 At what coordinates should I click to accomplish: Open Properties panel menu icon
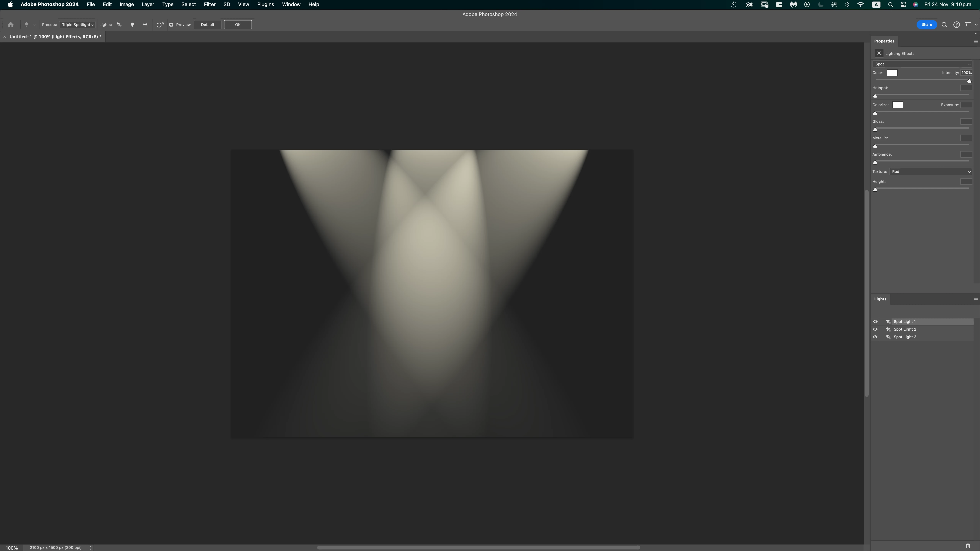[975, 41]
